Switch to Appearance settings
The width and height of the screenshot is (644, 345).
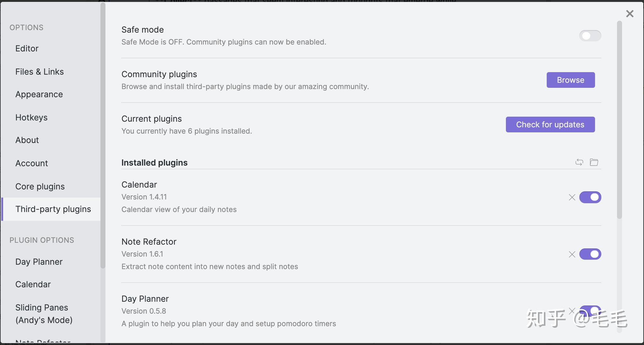[39, 94]
